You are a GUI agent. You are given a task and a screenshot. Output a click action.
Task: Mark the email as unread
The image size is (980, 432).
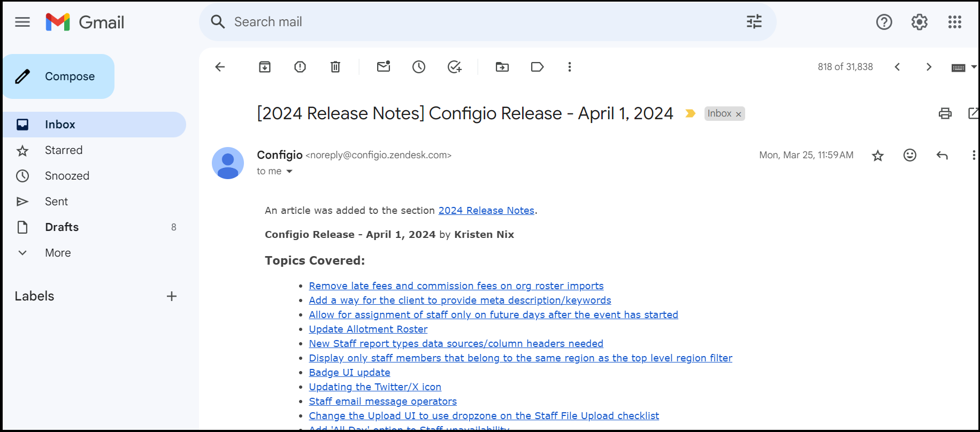[x=384, y=66]
